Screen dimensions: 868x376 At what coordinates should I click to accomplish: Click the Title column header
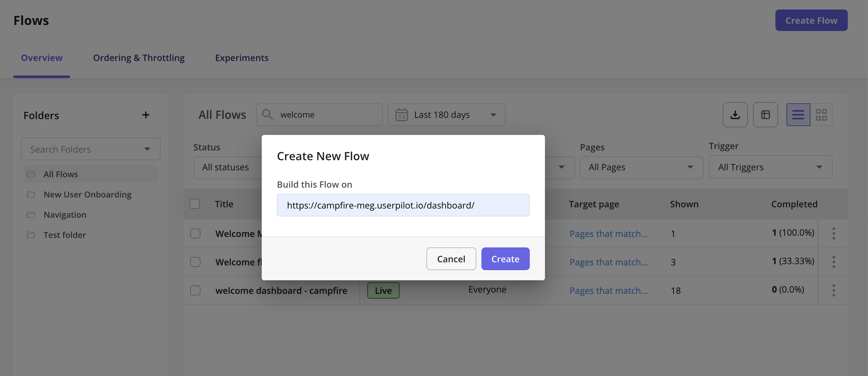pyautogui.click(x=224, y=204)
